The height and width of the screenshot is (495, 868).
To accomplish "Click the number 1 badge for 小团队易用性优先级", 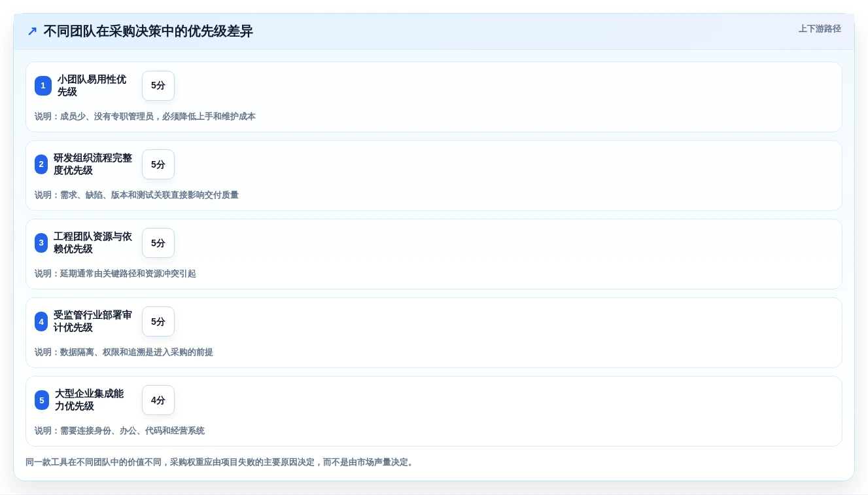I will pyautogui.click(x=43, y=86).
